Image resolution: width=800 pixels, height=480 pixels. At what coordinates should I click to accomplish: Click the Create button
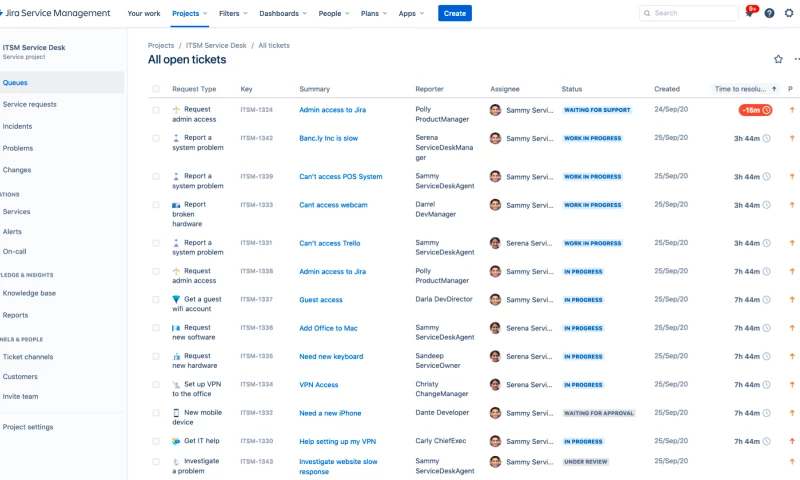[455, 13]
